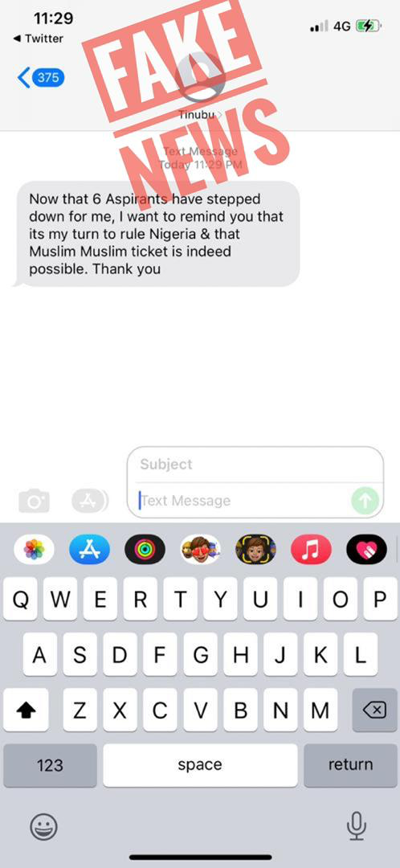Tap the blue back arrow with 375 badge

pyautogui.click(x=41, y=77)
